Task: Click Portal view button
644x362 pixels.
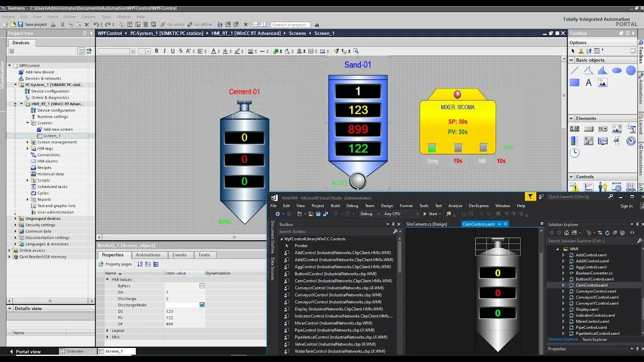Action: point(25,351)
